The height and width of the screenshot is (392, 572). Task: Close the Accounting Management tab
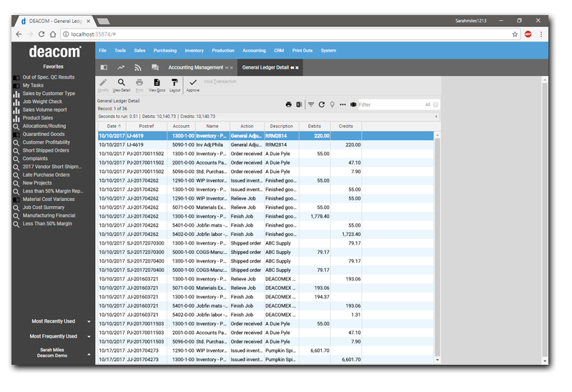[231, 68]
